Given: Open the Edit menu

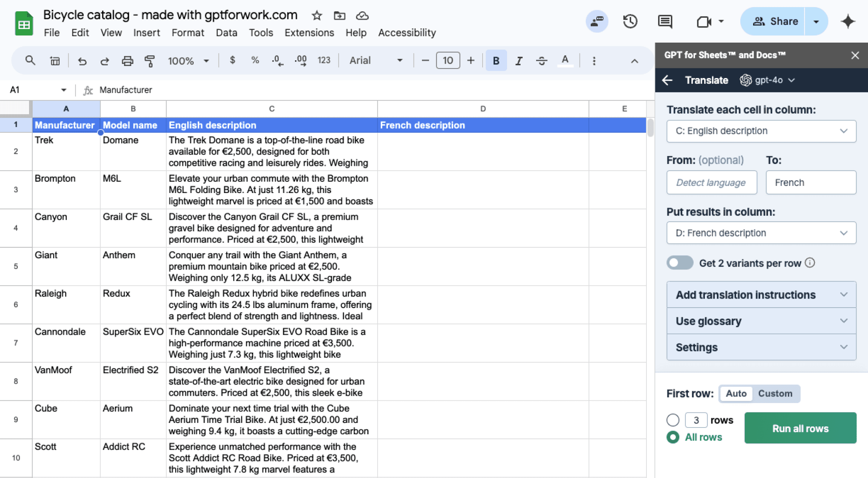Looking at the screenshot, I should click(x=80, y=33).
